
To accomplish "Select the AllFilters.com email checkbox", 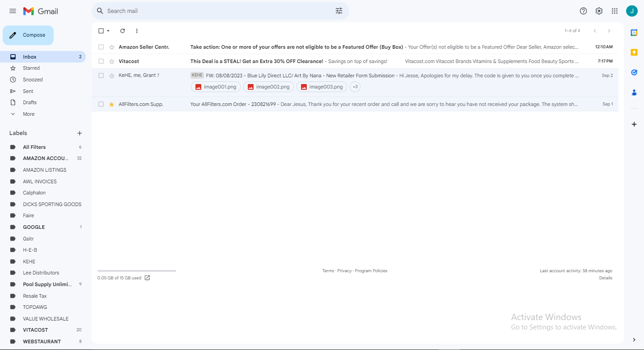I will (x=101, y=104).
